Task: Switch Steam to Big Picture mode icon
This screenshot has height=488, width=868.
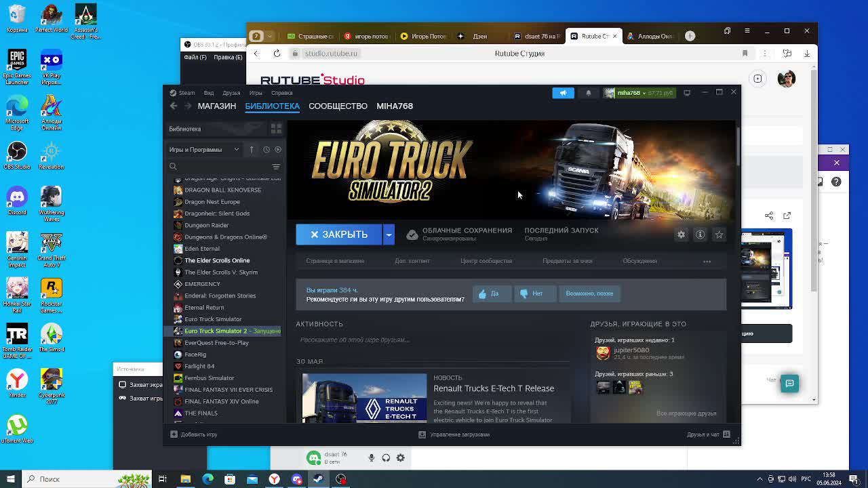Action: click(687, 93)
